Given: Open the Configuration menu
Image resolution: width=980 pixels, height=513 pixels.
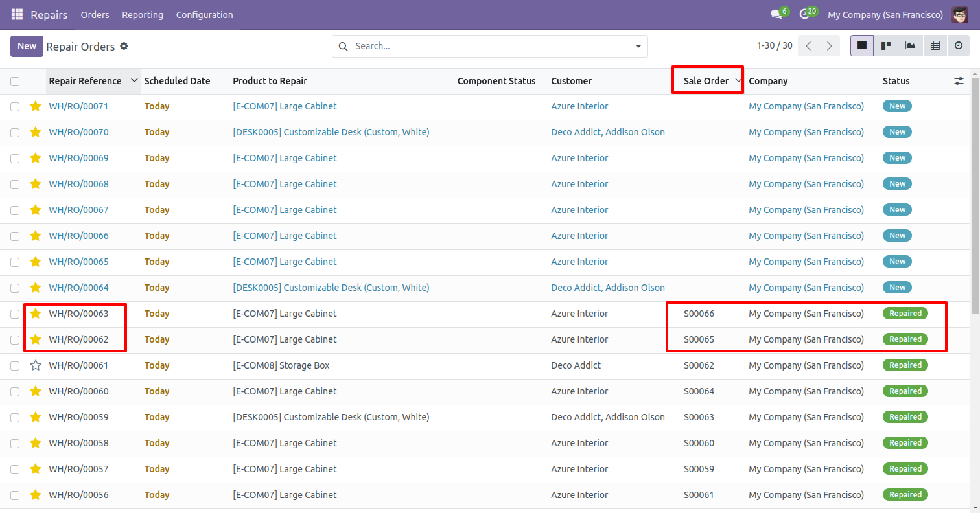Looking at the screenshot, I should pos(204,15).
